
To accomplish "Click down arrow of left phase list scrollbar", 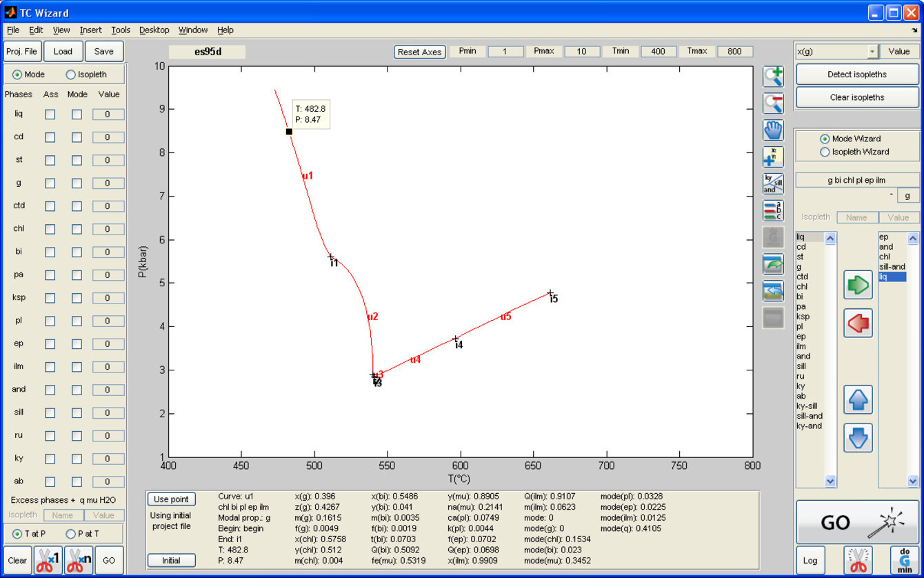I will click(x=830, y=481).
